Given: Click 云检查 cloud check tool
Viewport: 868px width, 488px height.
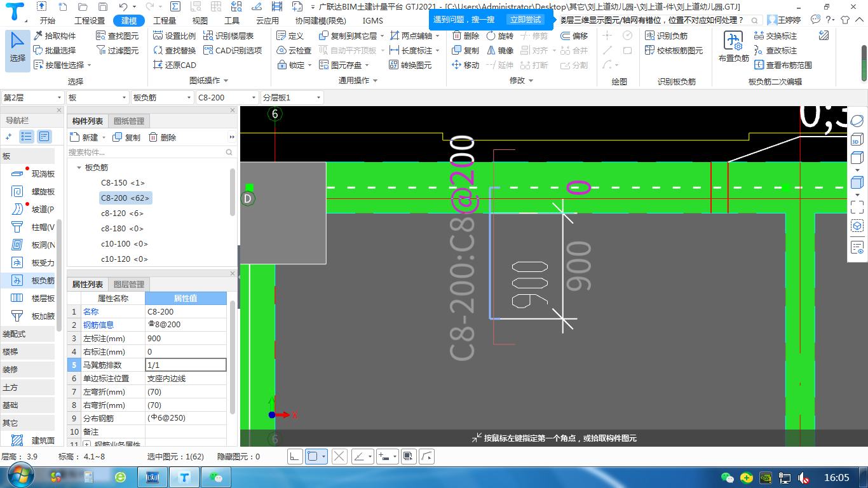Looking at the screenshot, I should point(294,50).
